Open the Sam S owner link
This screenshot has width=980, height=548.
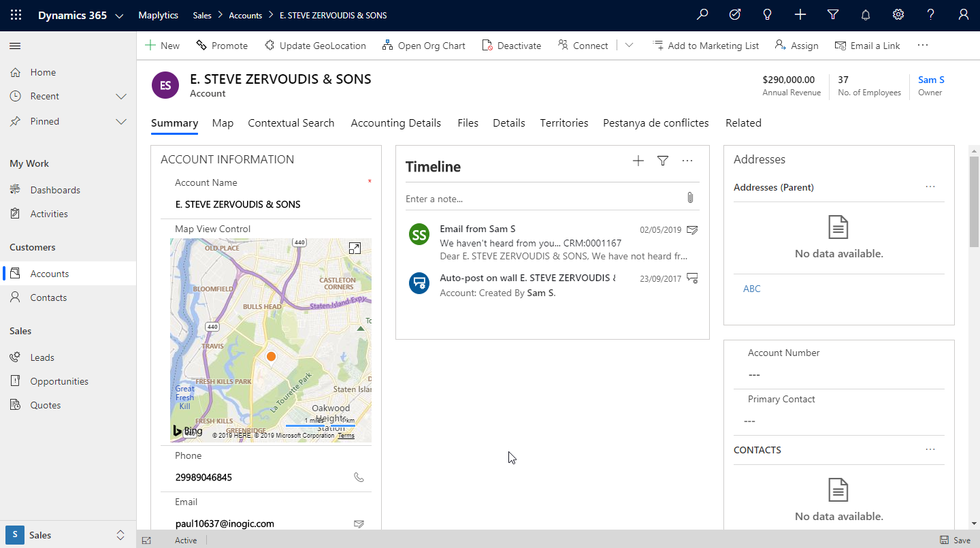coord(931,80)
